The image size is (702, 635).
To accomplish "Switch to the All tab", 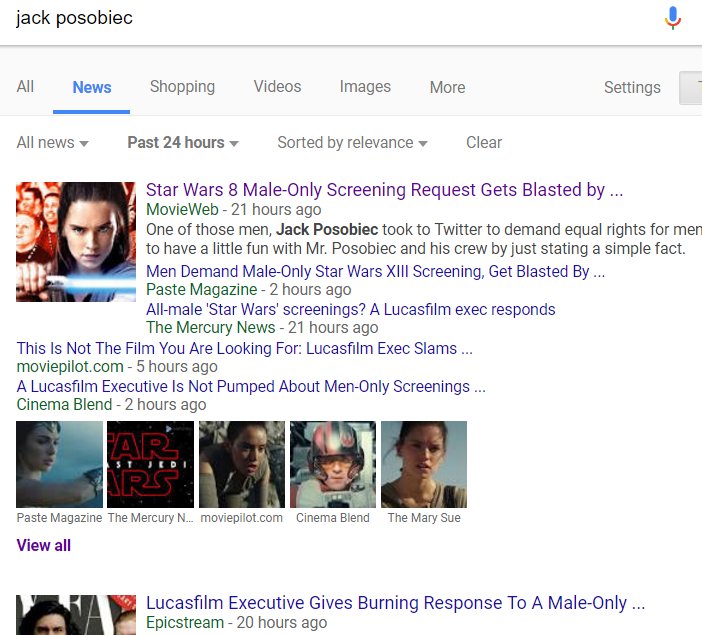I will [25, 86].
